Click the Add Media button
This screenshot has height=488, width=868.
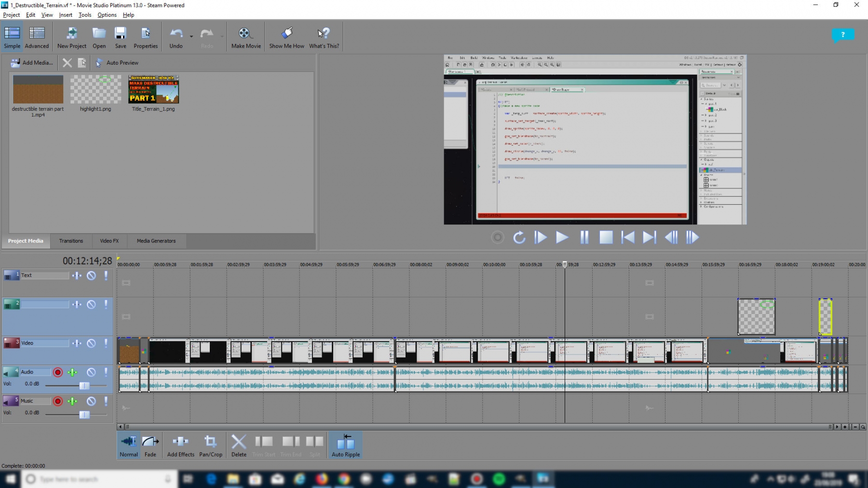click(32, 63)
